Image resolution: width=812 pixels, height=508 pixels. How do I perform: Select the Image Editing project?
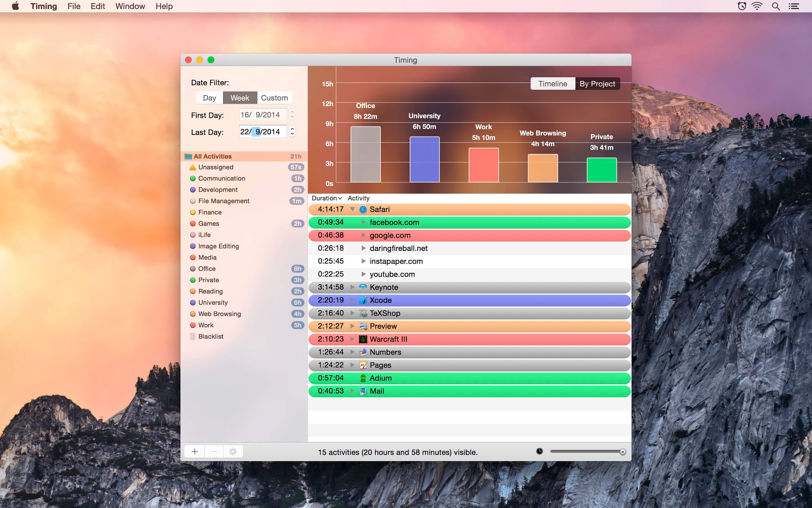[244, 246]
